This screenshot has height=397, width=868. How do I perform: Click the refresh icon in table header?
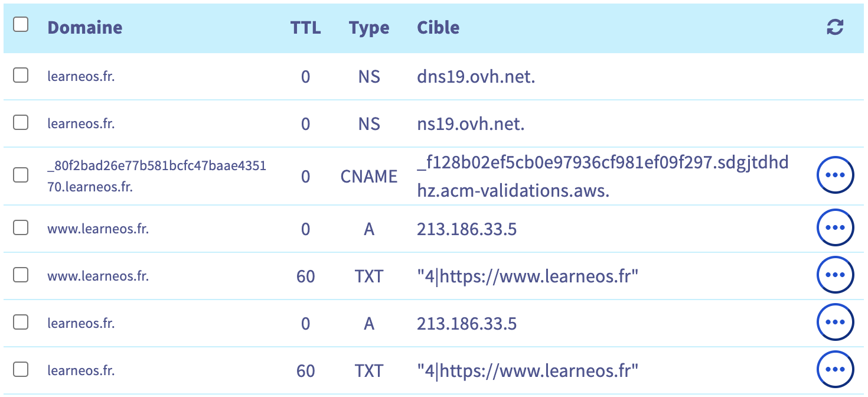point(835,27)
